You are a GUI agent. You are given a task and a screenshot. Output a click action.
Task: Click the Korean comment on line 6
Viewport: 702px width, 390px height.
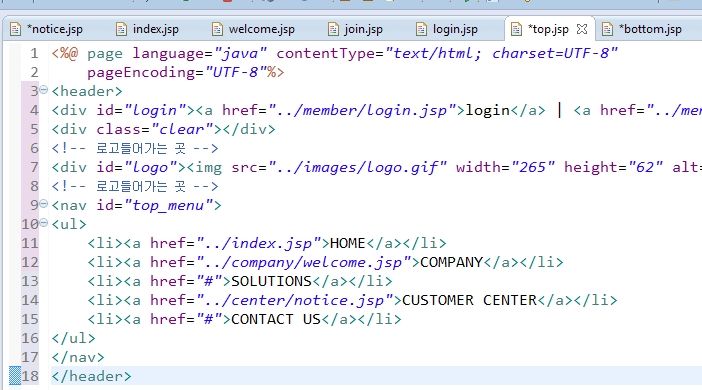(135, 148)
